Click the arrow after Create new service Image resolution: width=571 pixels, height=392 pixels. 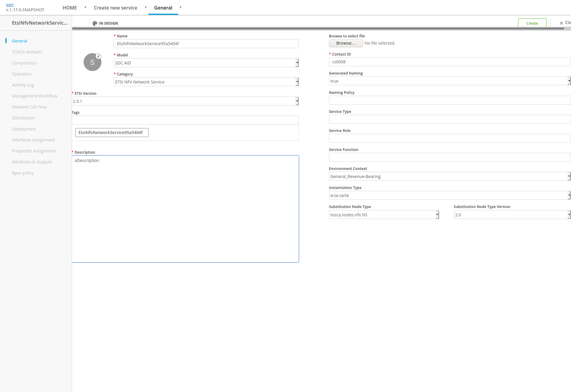146,7
